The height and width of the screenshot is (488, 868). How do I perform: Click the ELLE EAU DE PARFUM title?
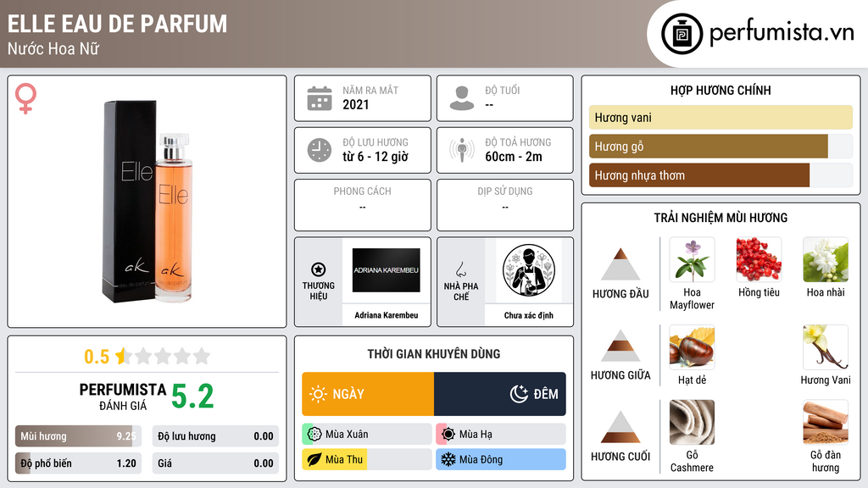(x=117, y=24)
